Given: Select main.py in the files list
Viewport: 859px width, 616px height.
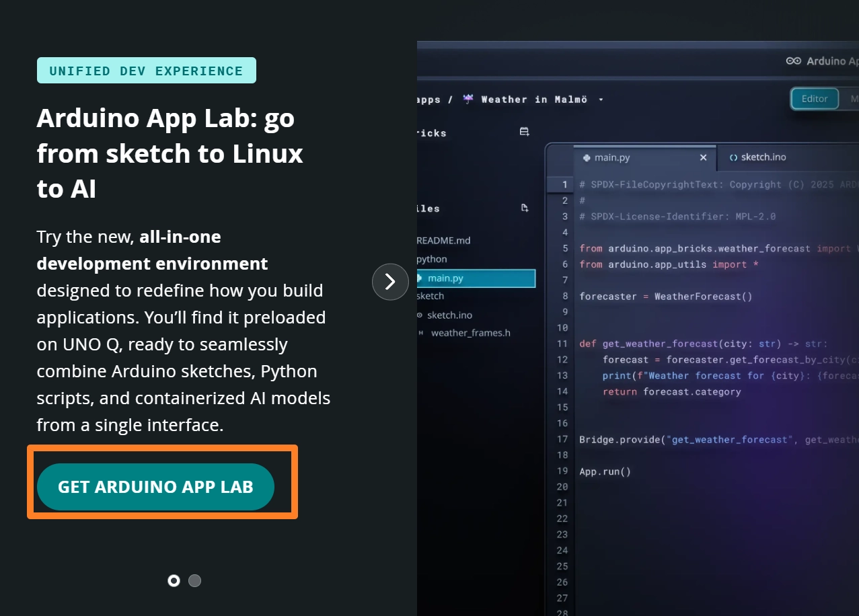Looking at the screenshot, I should click(476, 278).
